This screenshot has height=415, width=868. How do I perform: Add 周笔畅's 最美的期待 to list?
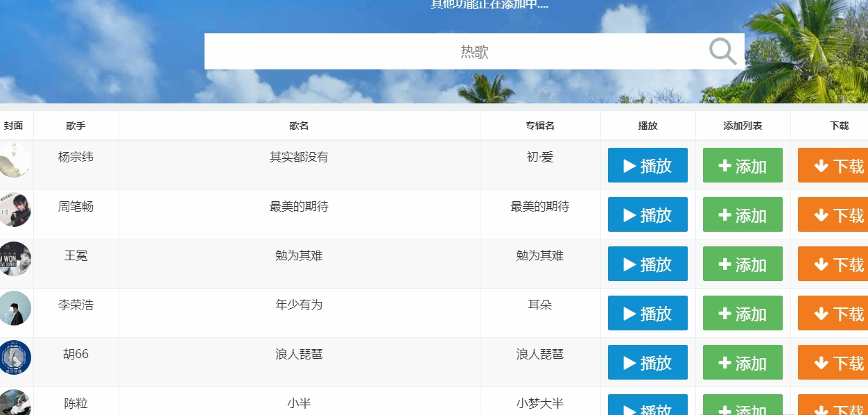coord(743,214)
